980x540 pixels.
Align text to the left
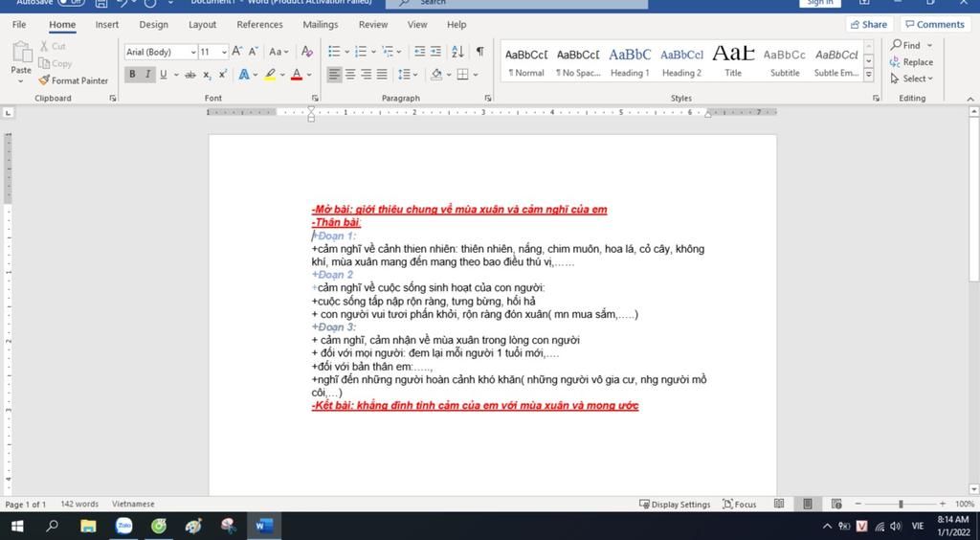(334, 75)
